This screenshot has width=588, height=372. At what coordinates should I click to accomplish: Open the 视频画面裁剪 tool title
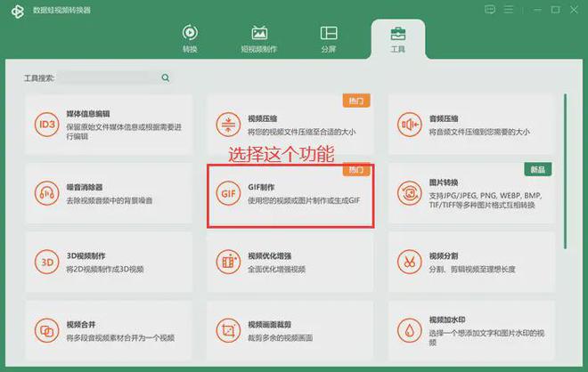tap(270, 325)
